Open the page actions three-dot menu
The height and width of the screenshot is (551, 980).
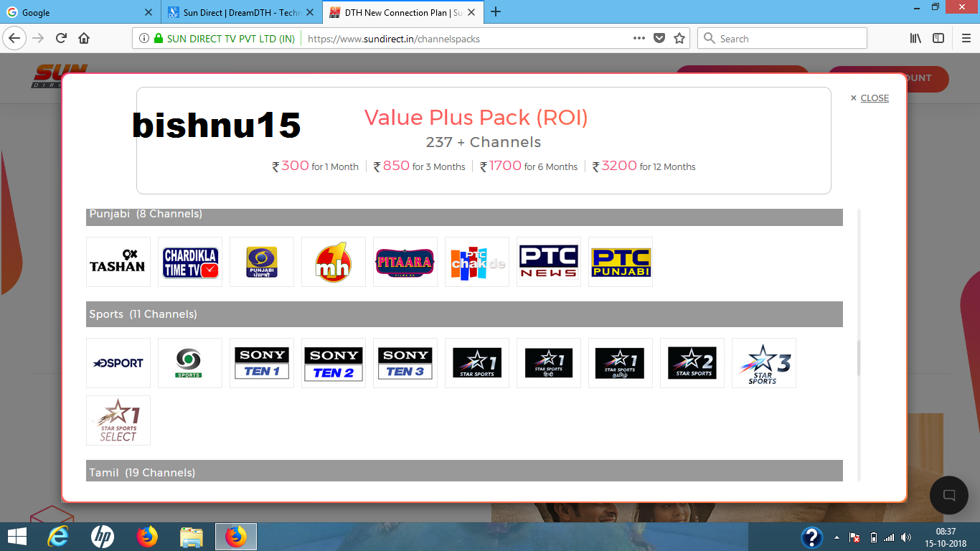[x=639, y=39]
